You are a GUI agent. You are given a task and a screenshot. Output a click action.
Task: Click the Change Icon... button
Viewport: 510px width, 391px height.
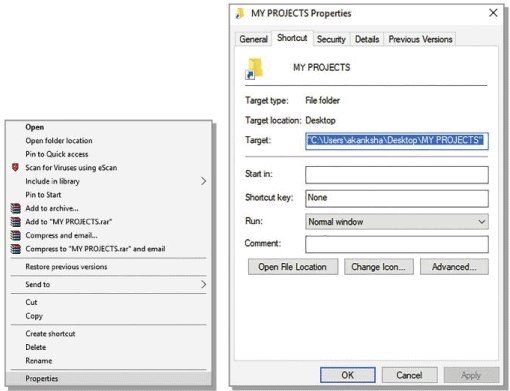click(x=379, y=267)
